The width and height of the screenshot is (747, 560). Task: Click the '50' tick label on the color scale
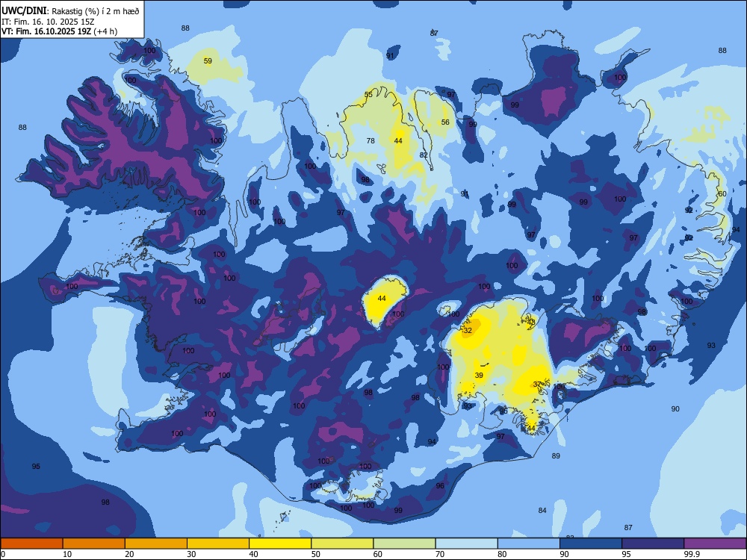315,554
